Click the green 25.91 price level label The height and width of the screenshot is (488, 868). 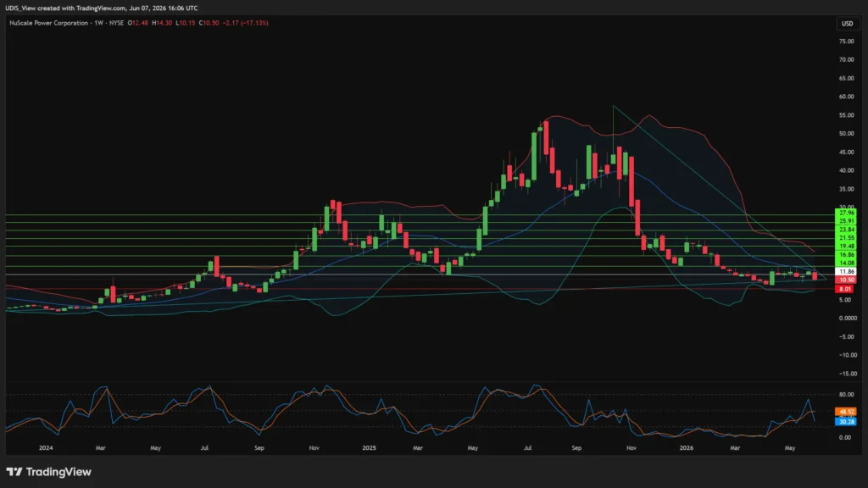[846, 221]
